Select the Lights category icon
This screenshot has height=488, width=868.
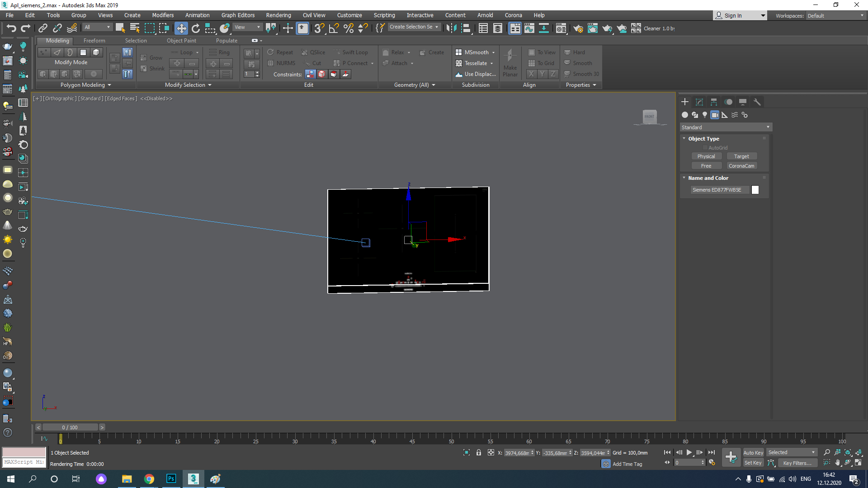point(705,115)
